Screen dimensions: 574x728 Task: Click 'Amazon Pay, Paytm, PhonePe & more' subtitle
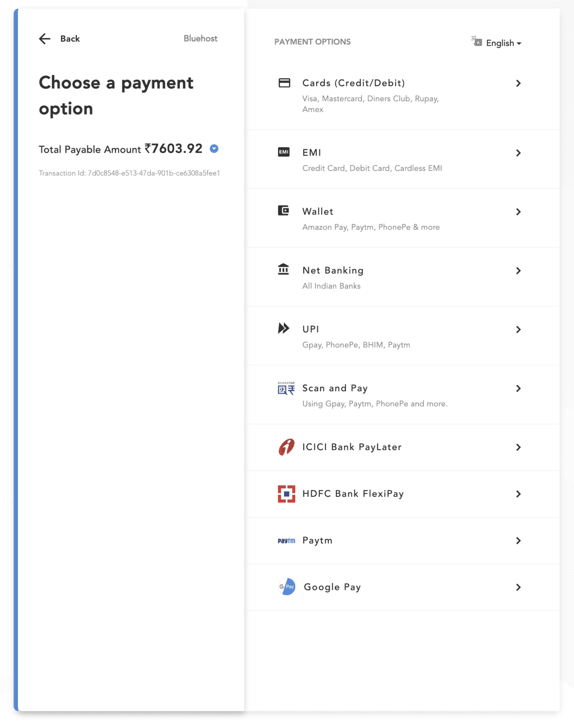click(x=371, y=227)
